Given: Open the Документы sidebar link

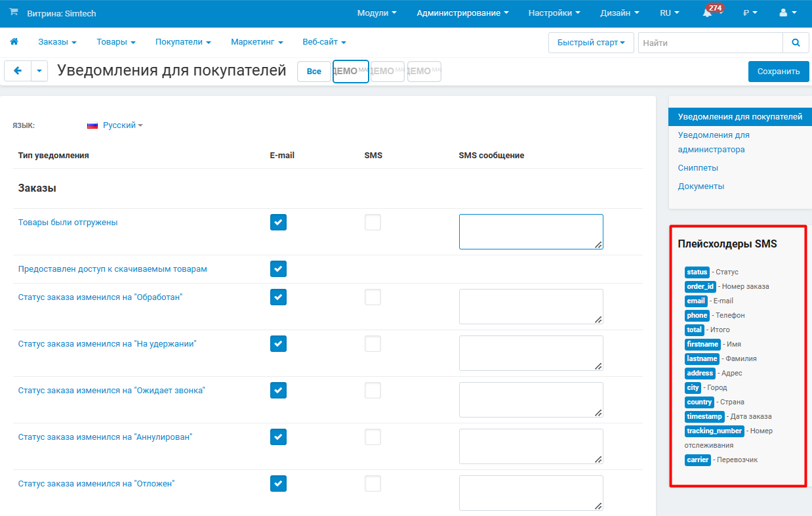Looking at the screenshot, I should (701, 186).
